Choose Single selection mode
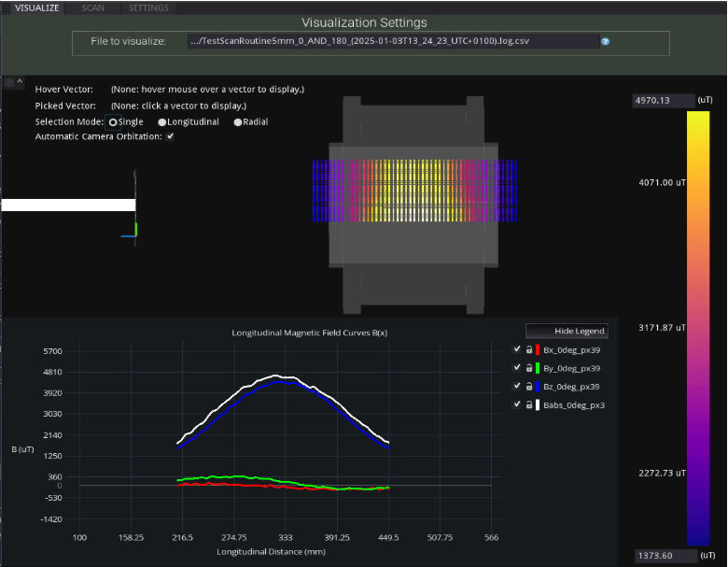 pos(114,122)
